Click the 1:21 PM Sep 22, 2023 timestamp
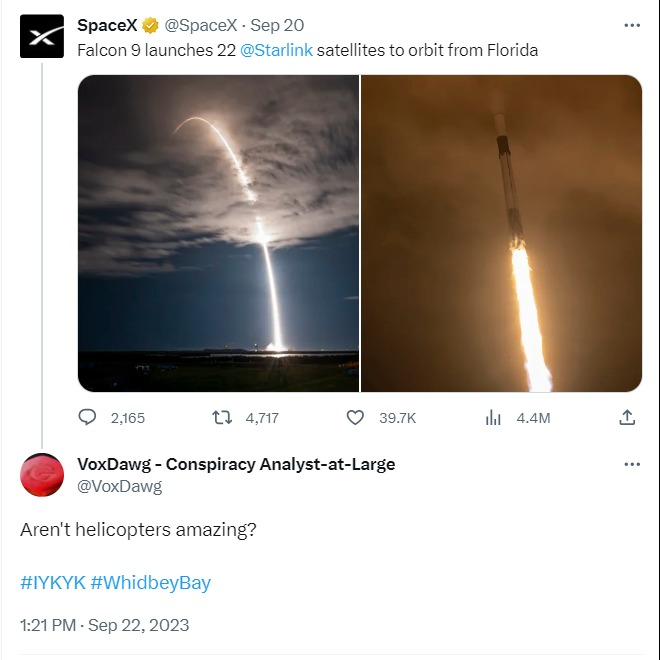 tap(104, 626)
